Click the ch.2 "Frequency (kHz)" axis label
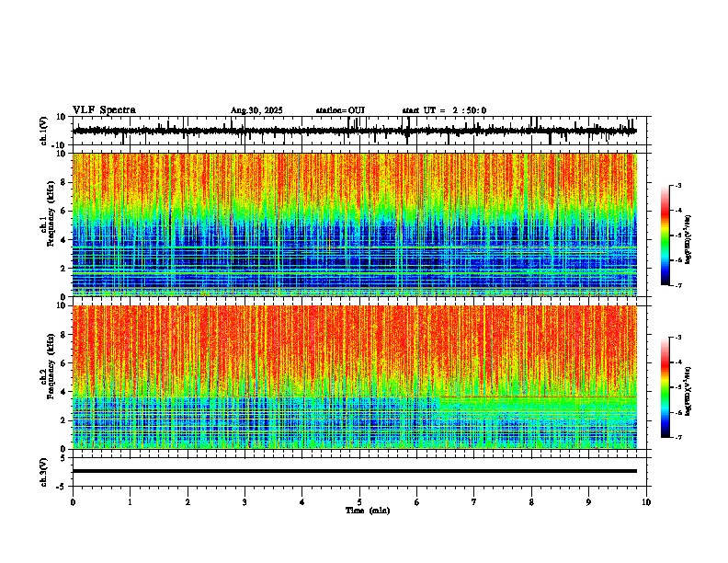728x563 pixels. (51, 366)
